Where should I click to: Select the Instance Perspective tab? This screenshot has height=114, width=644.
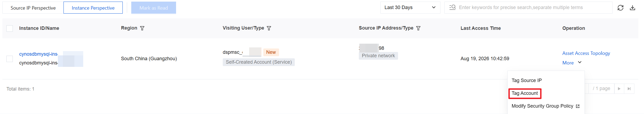[x=93, y=8]
